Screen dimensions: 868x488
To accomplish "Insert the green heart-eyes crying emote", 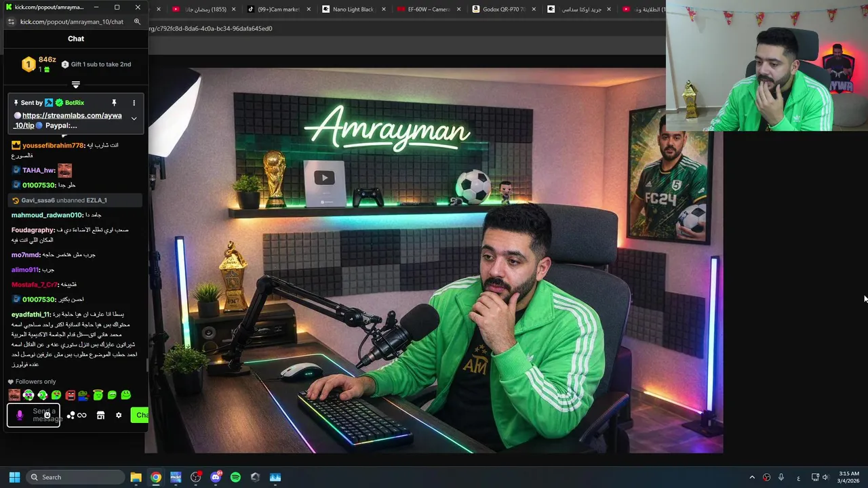I will (x=56, y=395).
